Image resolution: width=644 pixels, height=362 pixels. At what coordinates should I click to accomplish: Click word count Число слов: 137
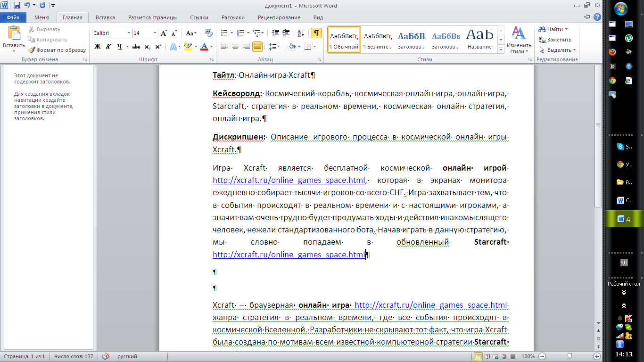pyautogui.click(x=74, y=356)
